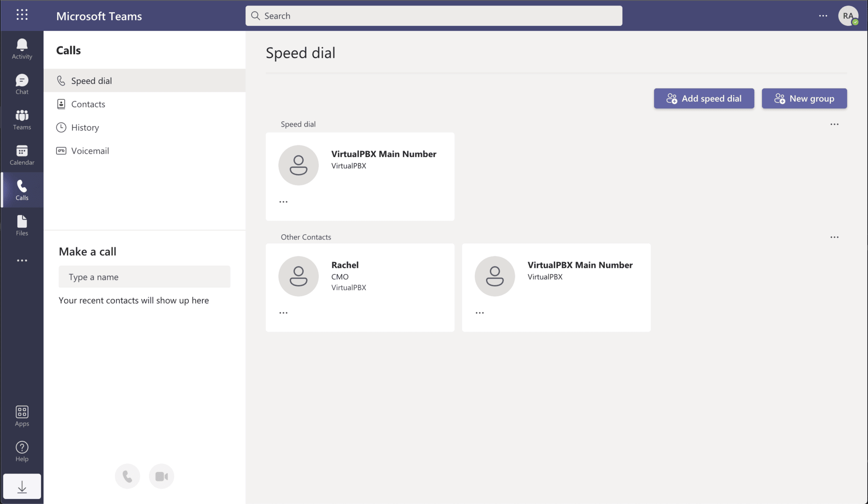Create a New group

pos(803,98)
